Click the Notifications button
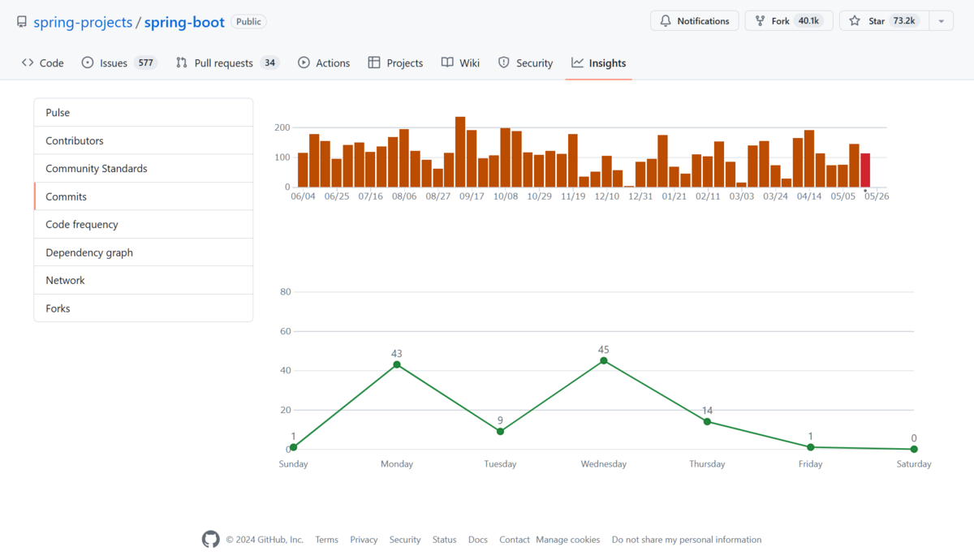The image size is (974, 560). (695, 21)
